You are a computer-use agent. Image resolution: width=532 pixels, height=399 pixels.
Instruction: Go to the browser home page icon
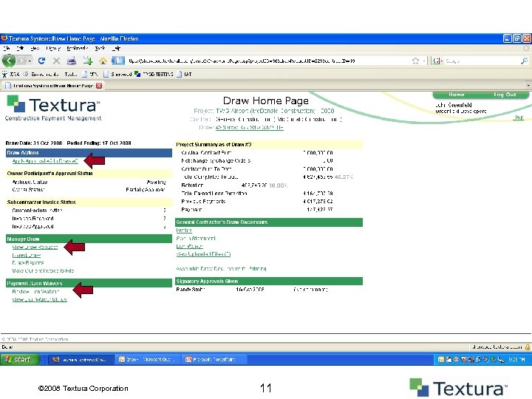103,61
